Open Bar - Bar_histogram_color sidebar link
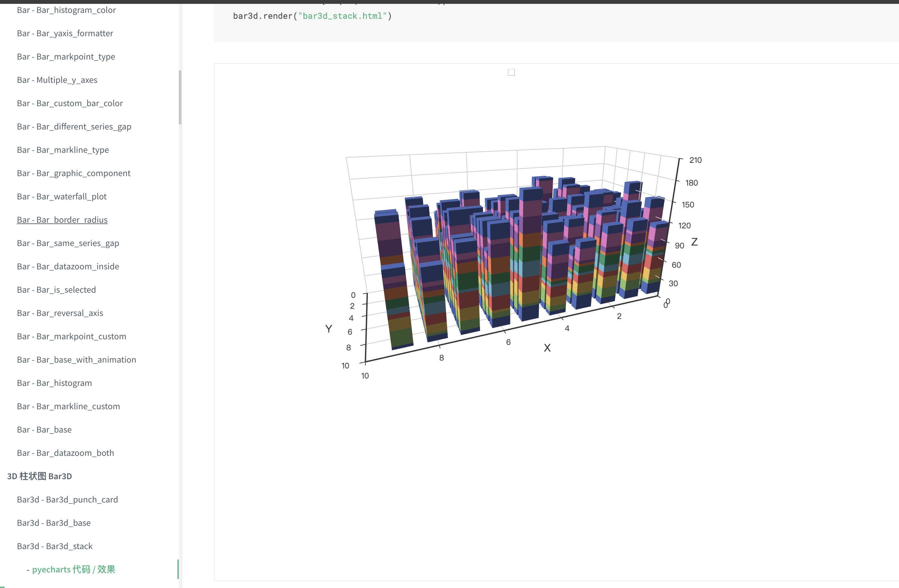The image size is (899, 588). (66, 10)
